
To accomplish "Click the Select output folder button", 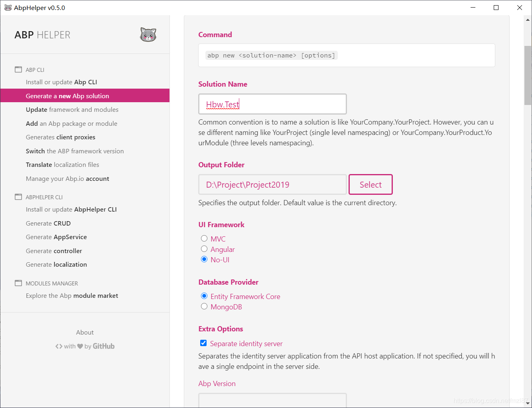I will [x=370, y=184].
